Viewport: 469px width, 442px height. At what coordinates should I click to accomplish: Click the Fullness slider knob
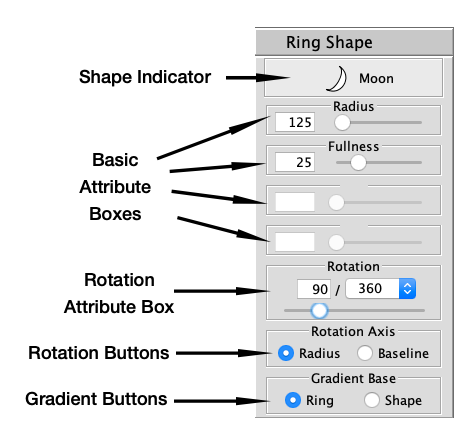[x=358, y=163]
